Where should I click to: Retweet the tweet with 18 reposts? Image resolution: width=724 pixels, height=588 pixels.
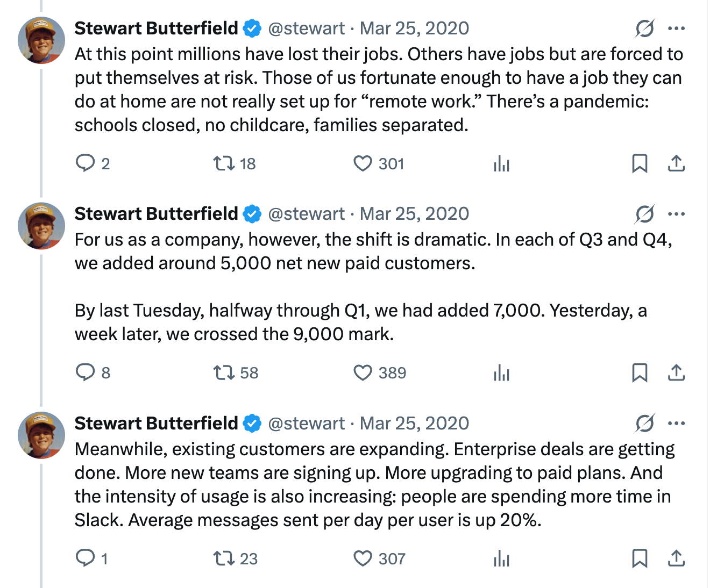(x=224, y=163)
